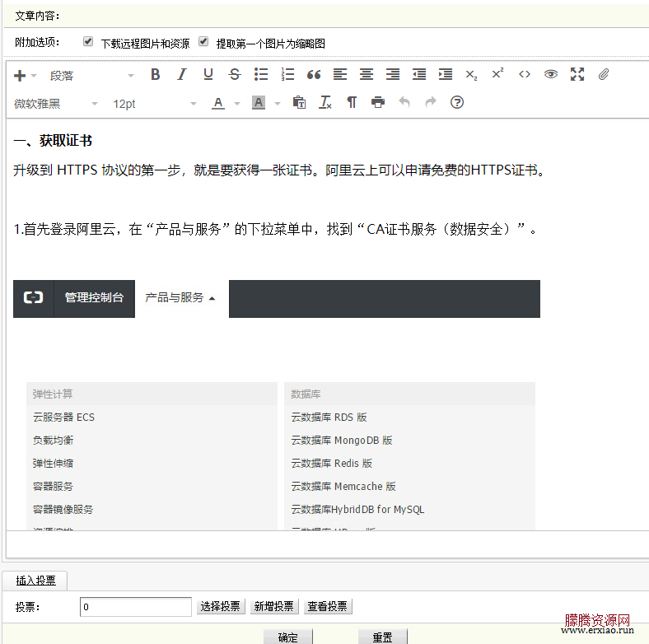Click the 容器镜像服务 text
The height and width of the screenshot is (644, 649).
click(x=63, y=510)
